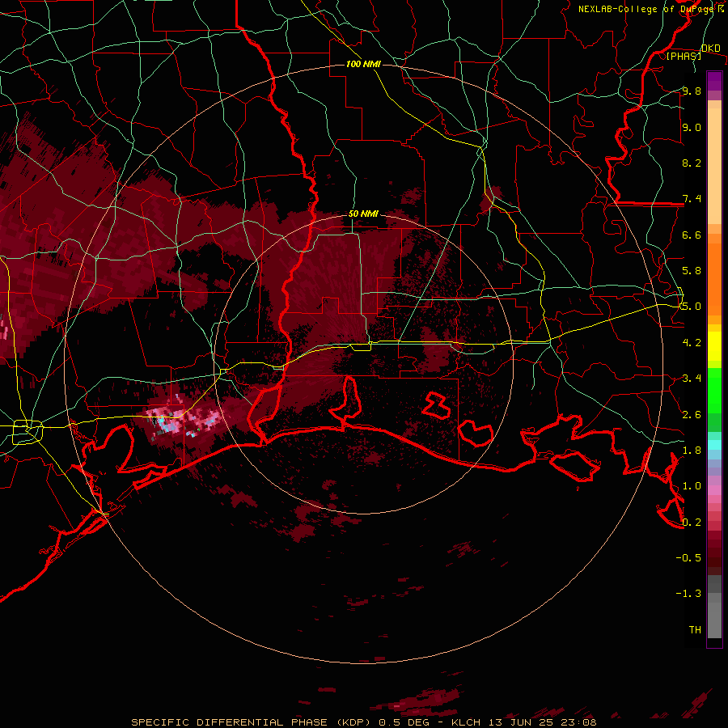Screen dimensions: 728x728
Task: Click the cyan band of the color bar
Action: pos(714,444)
